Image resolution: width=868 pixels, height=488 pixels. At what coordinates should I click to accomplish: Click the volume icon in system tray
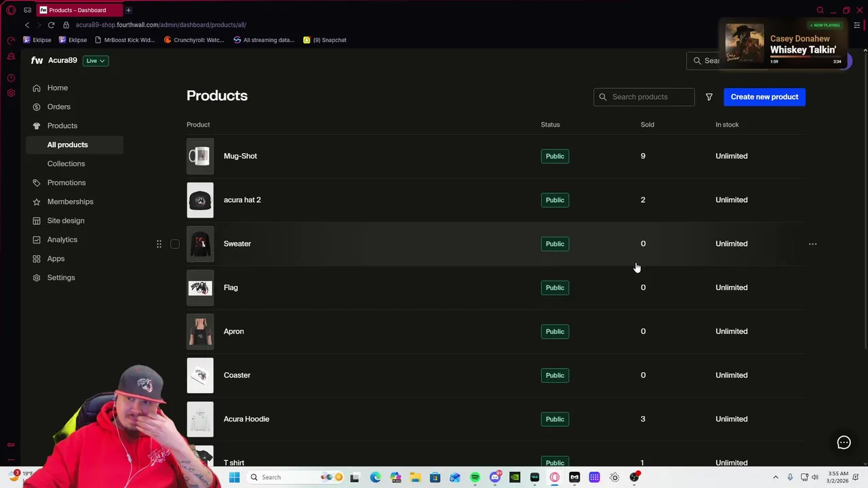815,477
